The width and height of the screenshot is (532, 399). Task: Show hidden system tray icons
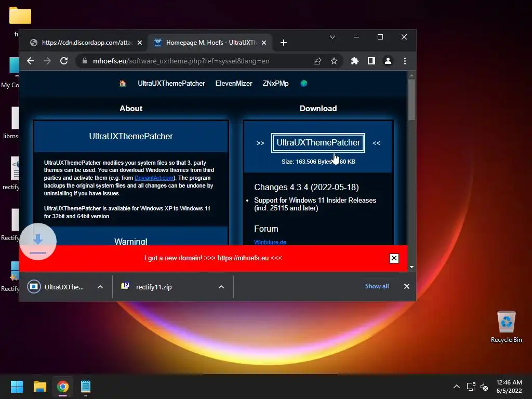(457, 387)
